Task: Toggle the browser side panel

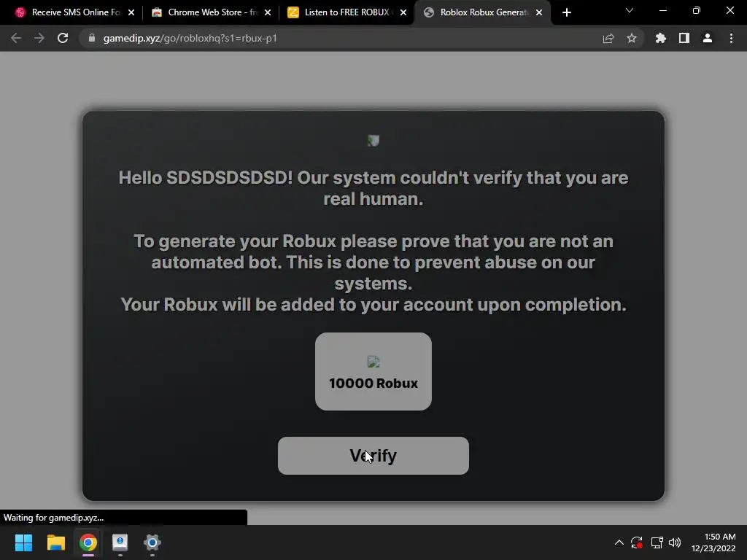Action: tap(684, 38)
